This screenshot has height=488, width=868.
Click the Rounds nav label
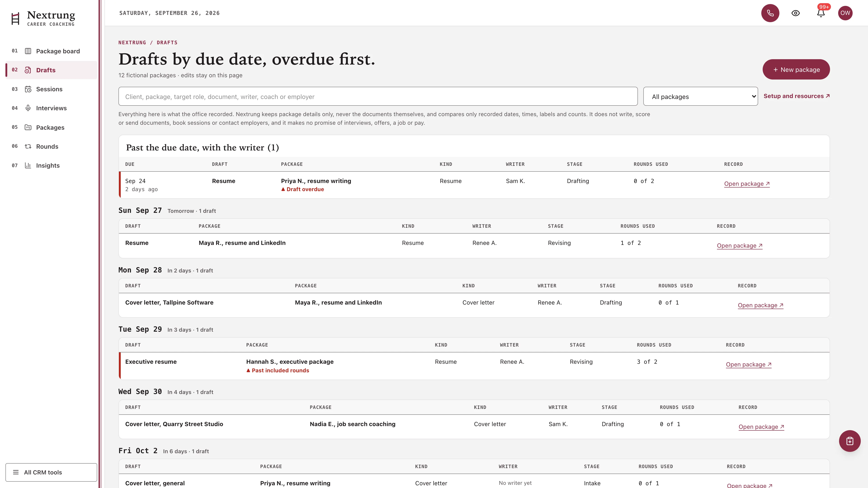[x=47, y=146]
